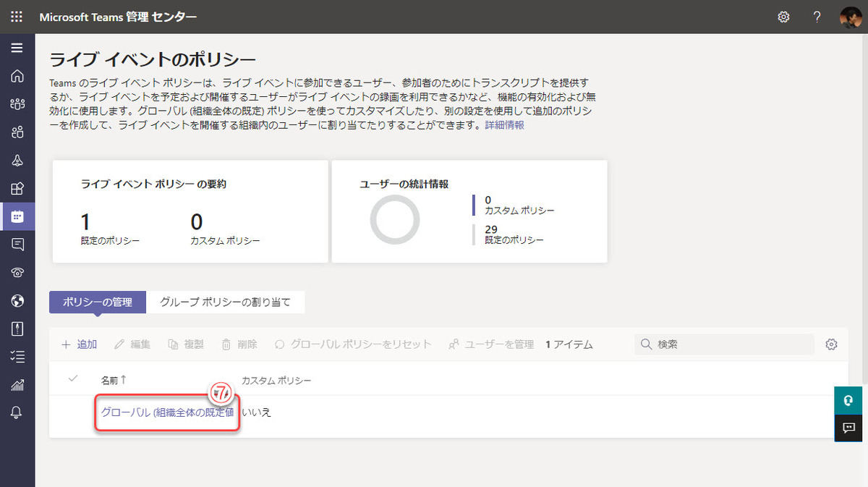Click 1 アイテム count text
The height and width of the screenshot is (487, 868).
[569, 344]
